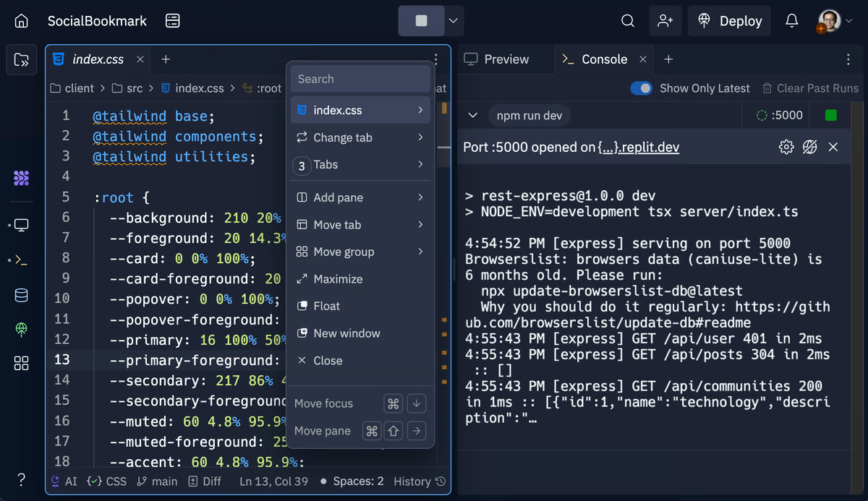This screenshot has height=501, width=868.
Task: Stop the running app with the stop button
Action: [421, 21]
